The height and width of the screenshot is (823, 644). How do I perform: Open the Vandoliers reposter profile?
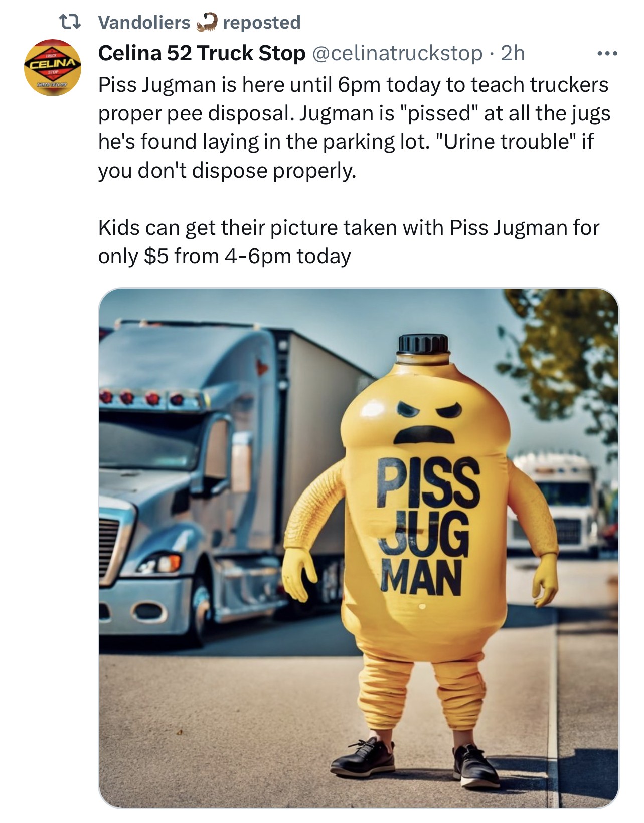(x=144, y=22)
